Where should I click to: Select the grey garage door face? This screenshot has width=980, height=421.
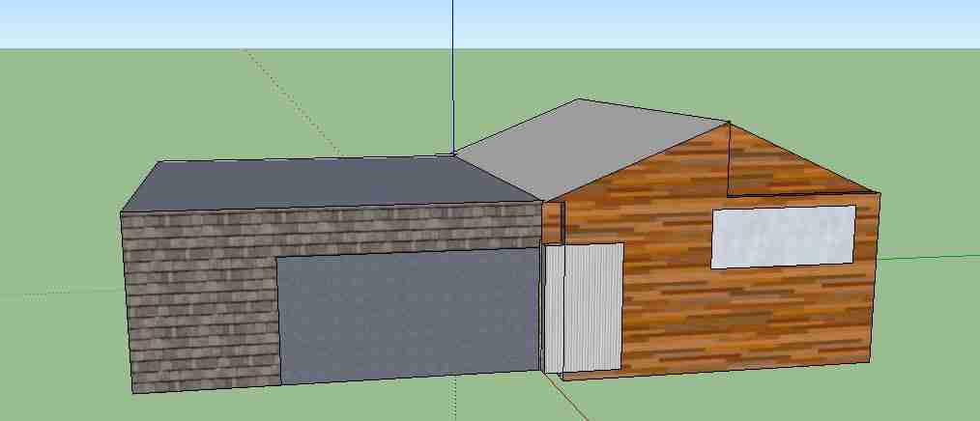click(x=408, y=316)
